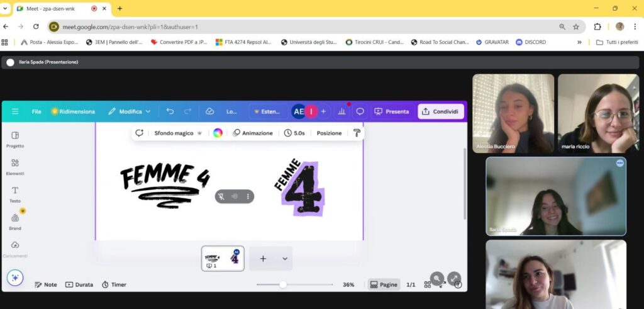The image size is (644, 309).
Task: Open the Elementi panel in the sidebar
Action: (x=15, y=167)
